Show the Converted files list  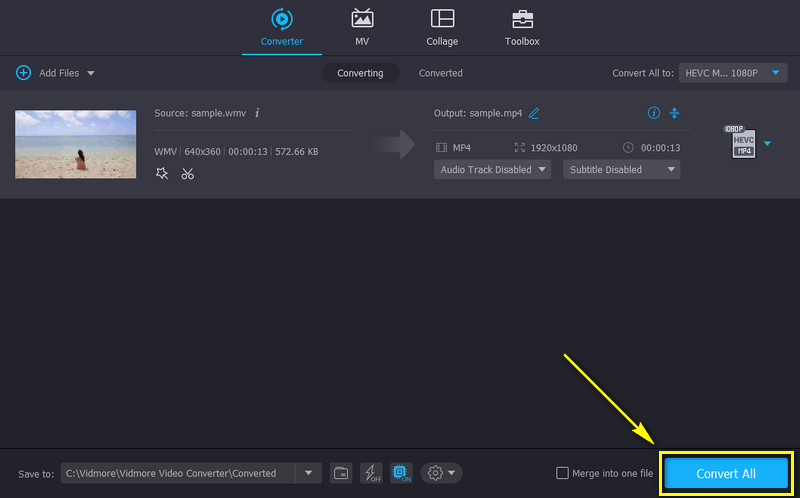click(x=440, y=73)
